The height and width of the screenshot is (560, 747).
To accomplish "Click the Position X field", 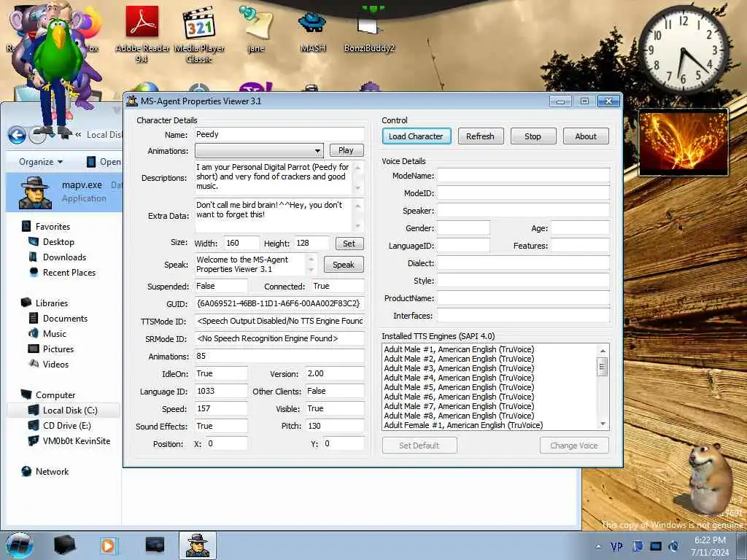I will [226, 443].
